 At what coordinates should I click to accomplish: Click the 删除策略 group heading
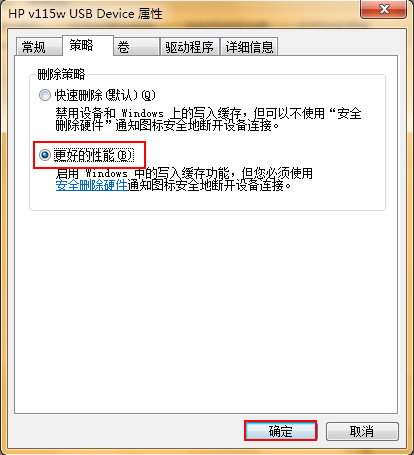(x=61, y=74)
